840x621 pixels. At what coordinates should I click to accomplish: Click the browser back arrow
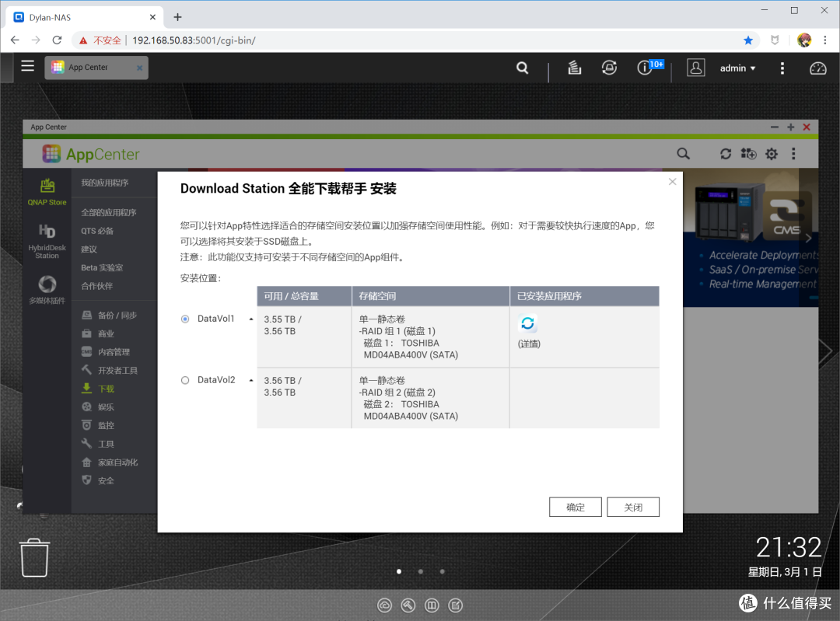[x=15, y=40]
